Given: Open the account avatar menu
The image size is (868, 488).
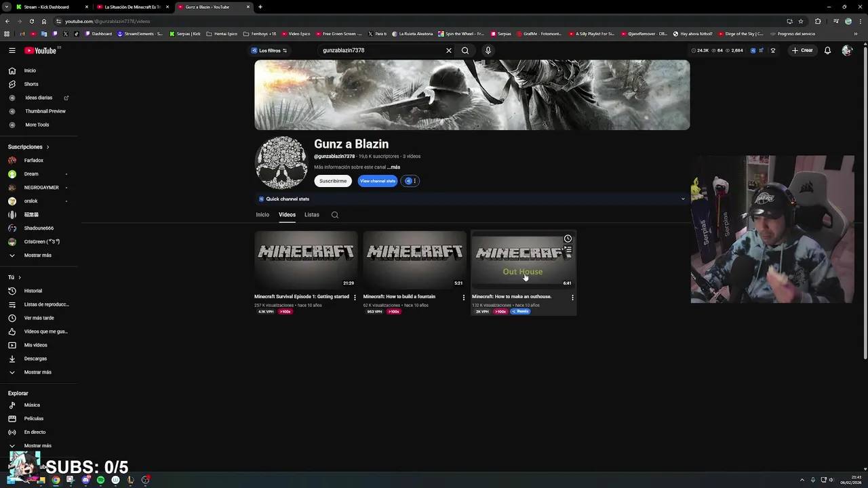Looking at the screenshot, I should coord(846,50).
